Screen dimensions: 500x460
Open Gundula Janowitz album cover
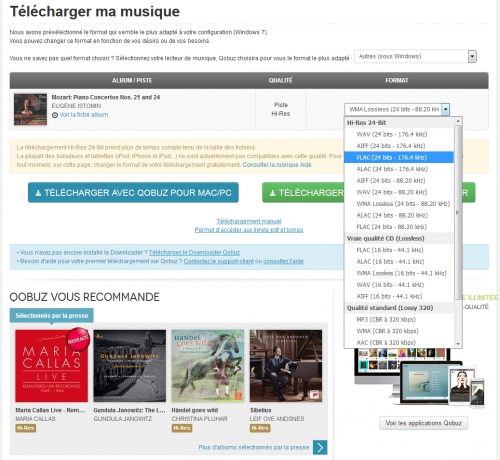point(130,366)
